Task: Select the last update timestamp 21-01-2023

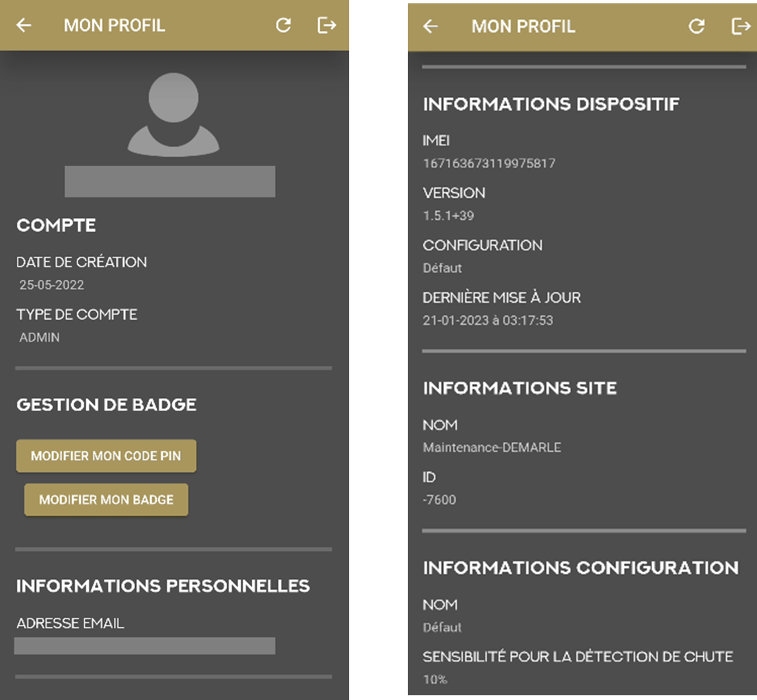Action: 488,321
